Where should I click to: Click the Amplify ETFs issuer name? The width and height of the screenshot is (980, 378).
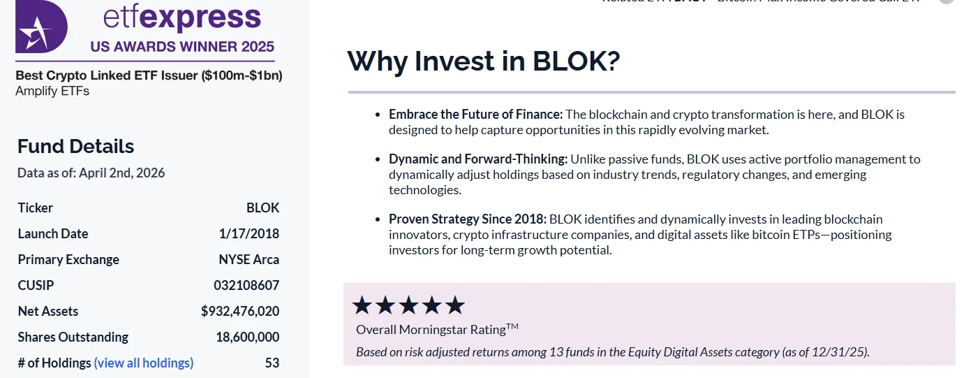click(52, 91)
